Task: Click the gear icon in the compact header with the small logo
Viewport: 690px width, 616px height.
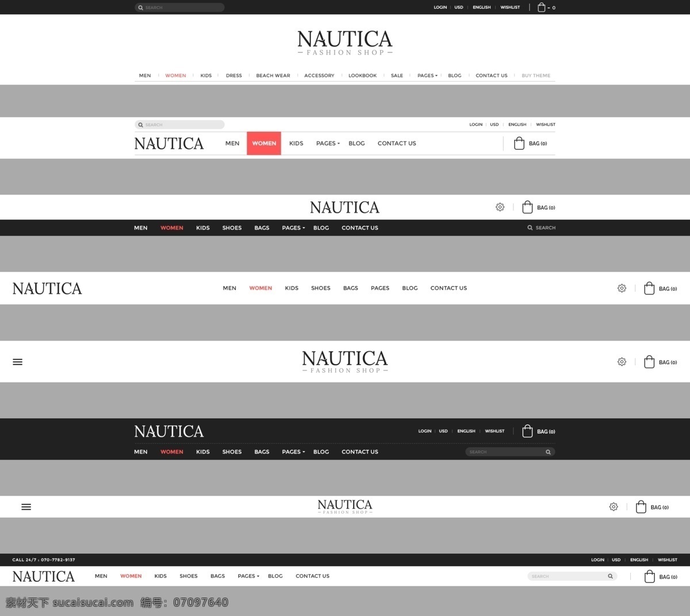Action: tap(614, 507)
